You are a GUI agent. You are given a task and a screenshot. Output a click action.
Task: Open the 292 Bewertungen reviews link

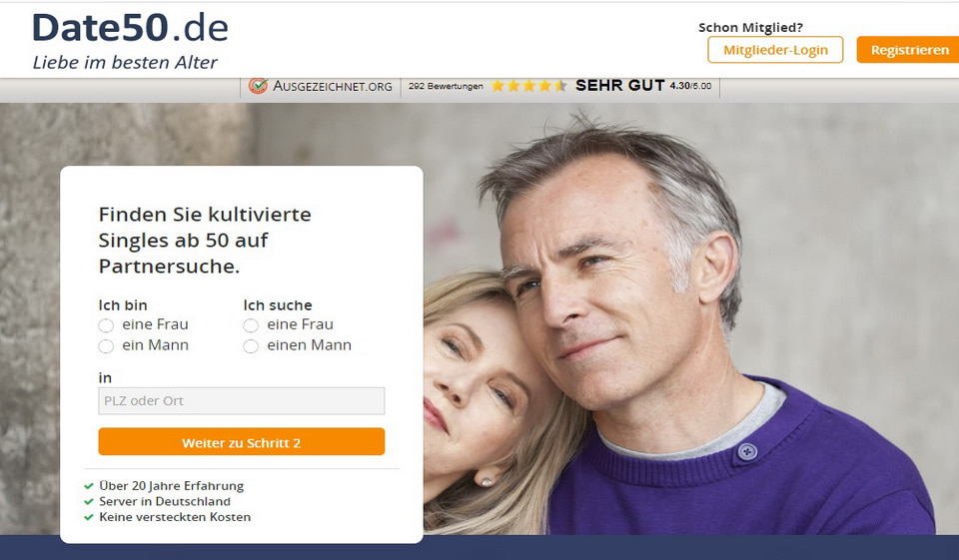[x=446, y=86]
